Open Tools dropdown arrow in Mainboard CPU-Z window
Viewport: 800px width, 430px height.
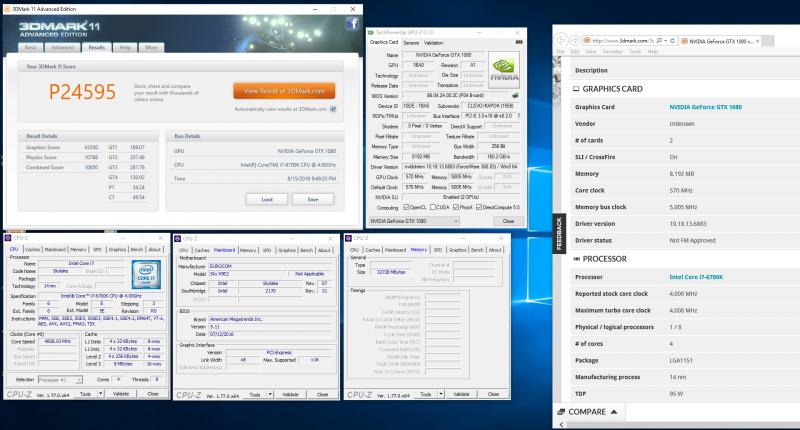(270, 394)
